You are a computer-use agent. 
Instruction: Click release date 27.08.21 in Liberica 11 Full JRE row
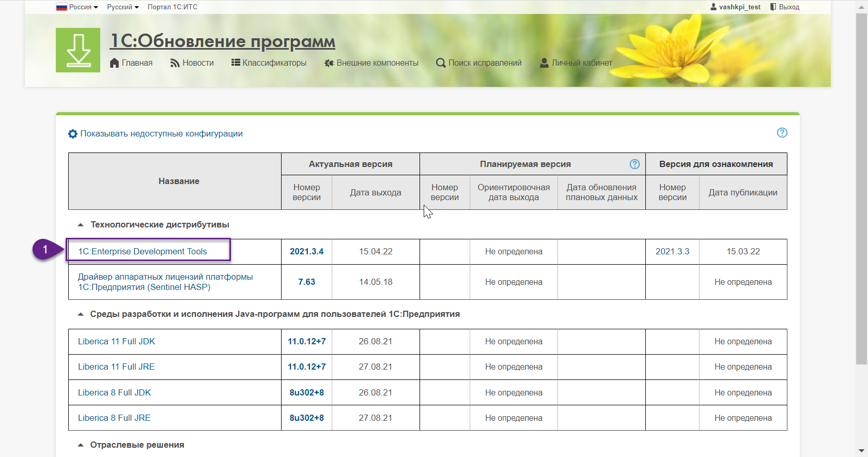pos(376,367)
